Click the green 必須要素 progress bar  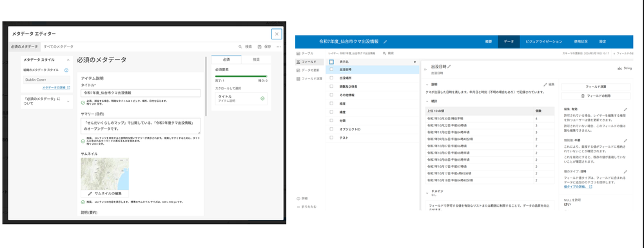[241, 76]
